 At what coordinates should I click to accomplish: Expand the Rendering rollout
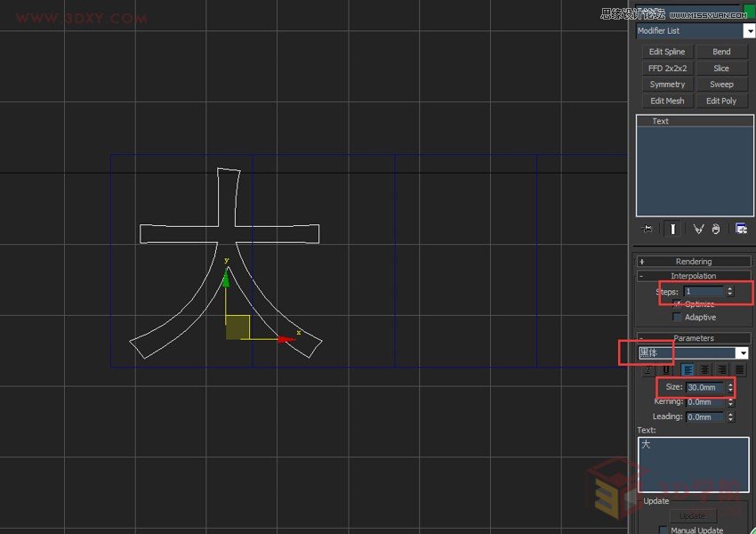click(x=693, y=261)
